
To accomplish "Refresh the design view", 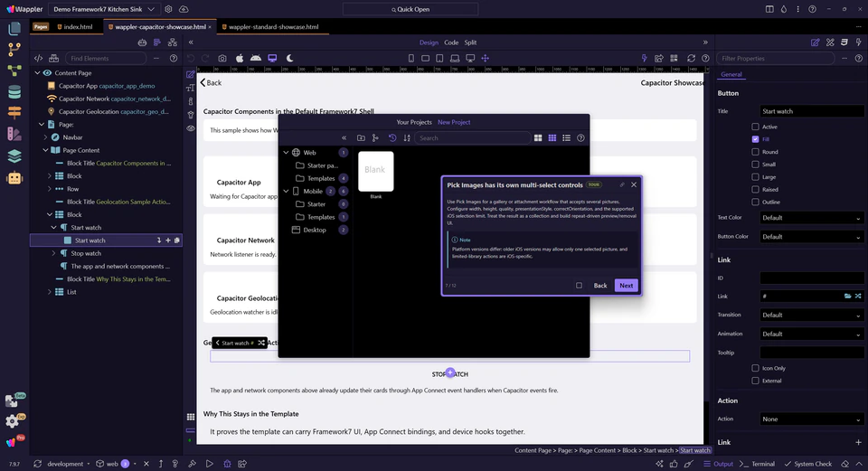I will tap(691, 58).
